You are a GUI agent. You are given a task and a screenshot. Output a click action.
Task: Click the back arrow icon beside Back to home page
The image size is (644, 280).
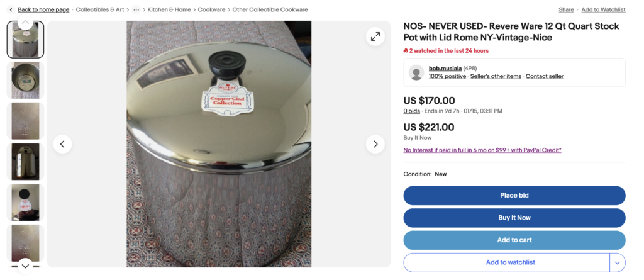tap(11, 9)
